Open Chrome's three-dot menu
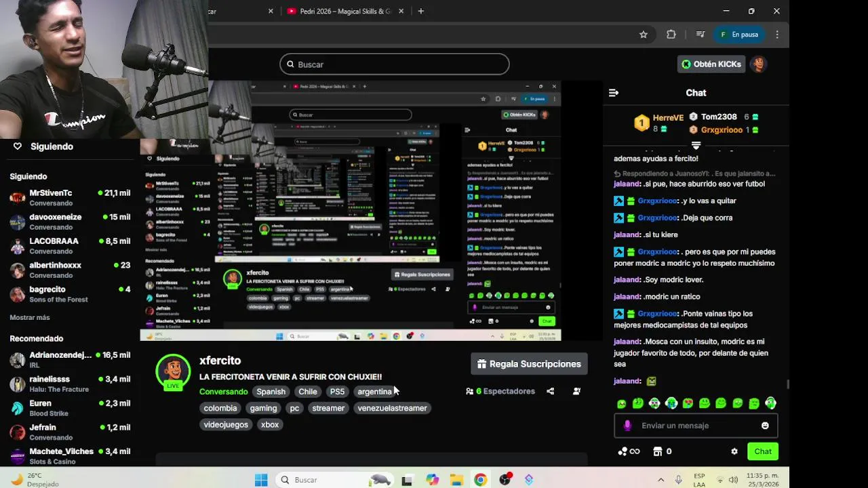This screenshot has height=488, width=868. click(x=777, y=35)
